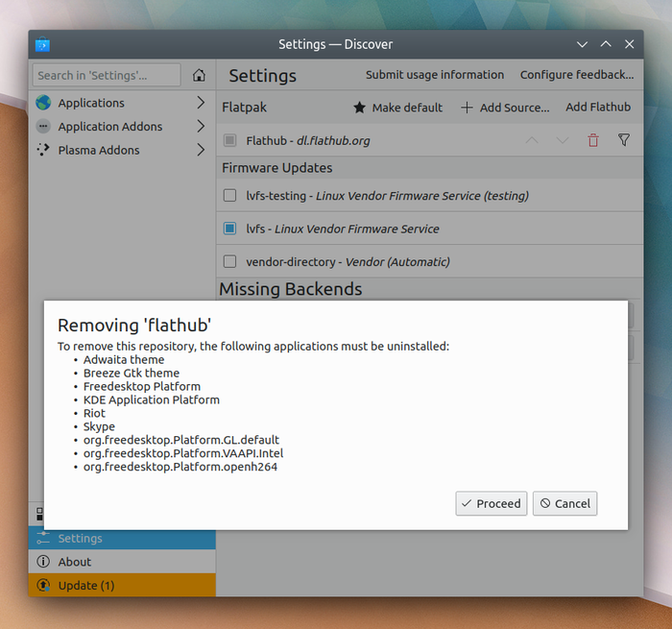Click 'Freedesktop Platform' list entry
672x629 pixels.
tap(142, 386)
